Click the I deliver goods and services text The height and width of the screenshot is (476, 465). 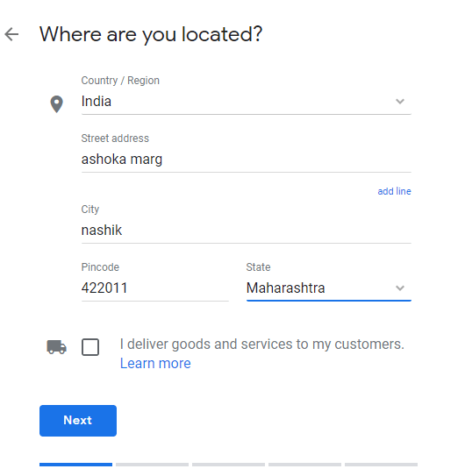[x=262, y=345]
